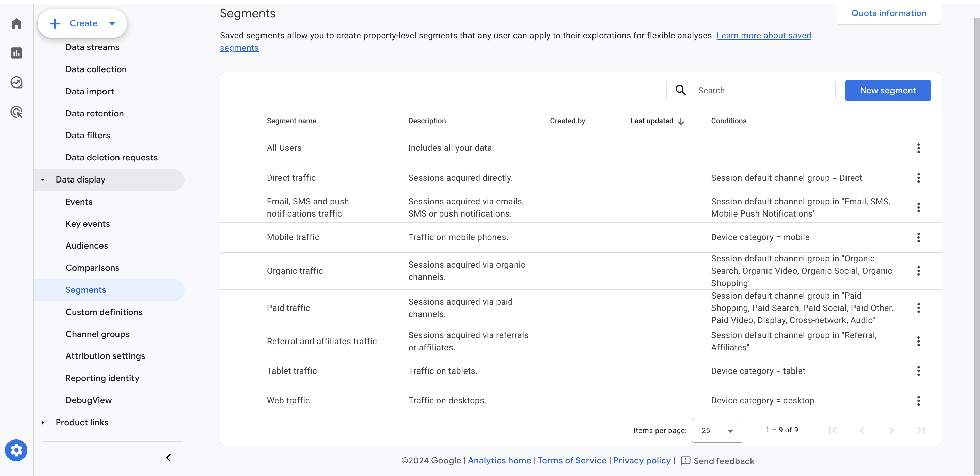
Task: Open the Advertising icon in left rail
Action: click(x=16, y=112)
